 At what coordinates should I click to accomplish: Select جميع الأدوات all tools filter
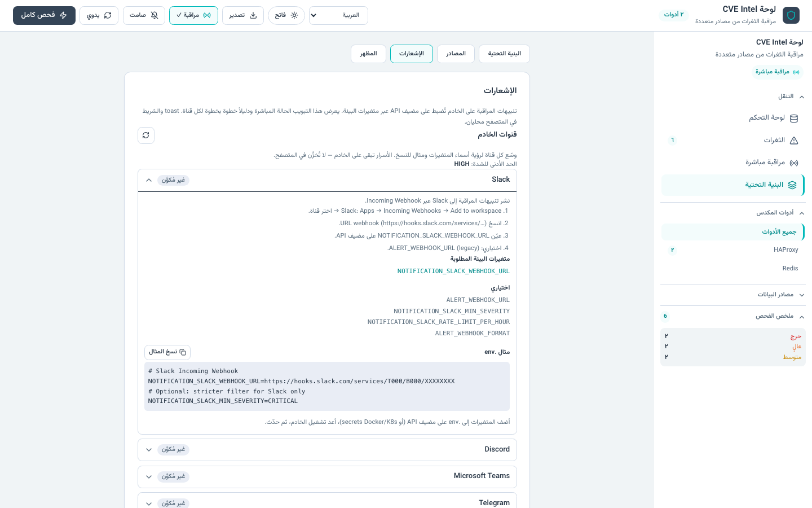coord(733,232)
